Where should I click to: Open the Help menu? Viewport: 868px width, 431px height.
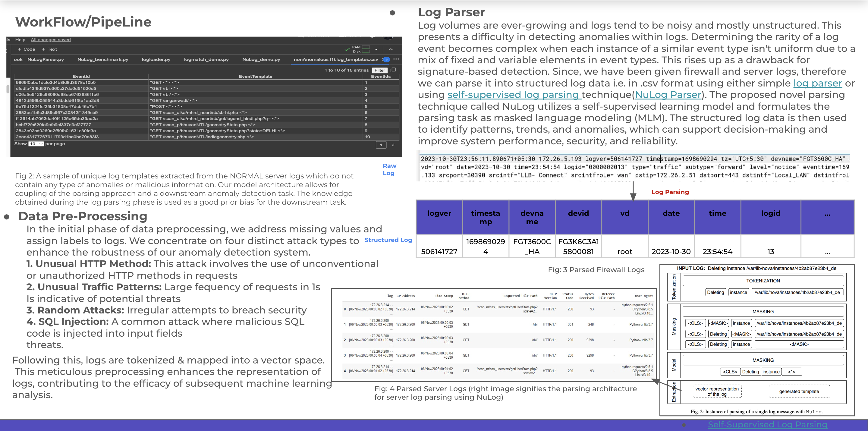pyautogui.click(x=20, y=39)
